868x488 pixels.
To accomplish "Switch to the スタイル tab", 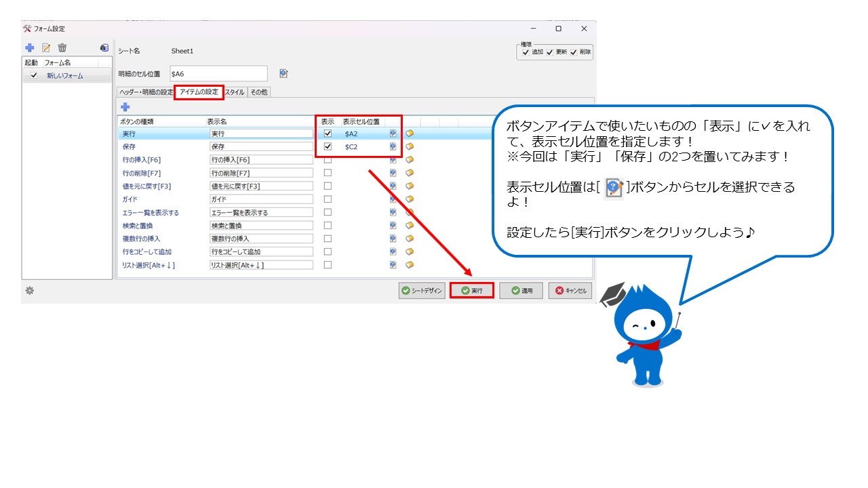I will click(x=235, y=92).
